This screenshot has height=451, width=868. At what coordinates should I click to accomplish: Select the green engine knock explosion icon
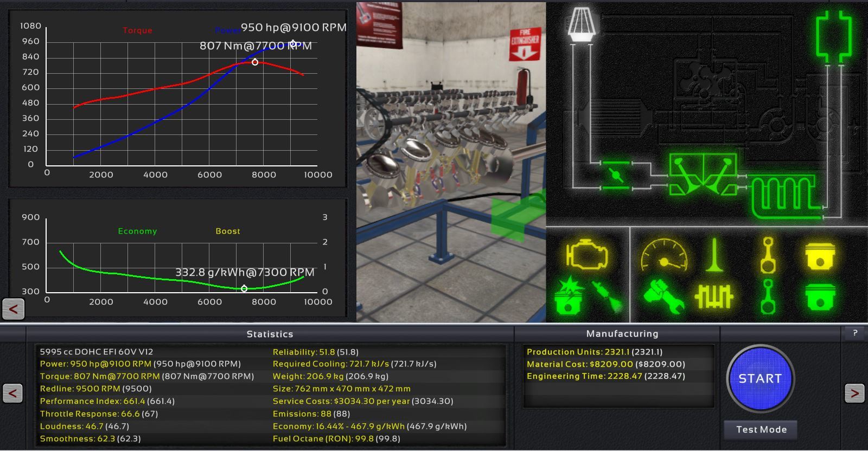point(569,296)
